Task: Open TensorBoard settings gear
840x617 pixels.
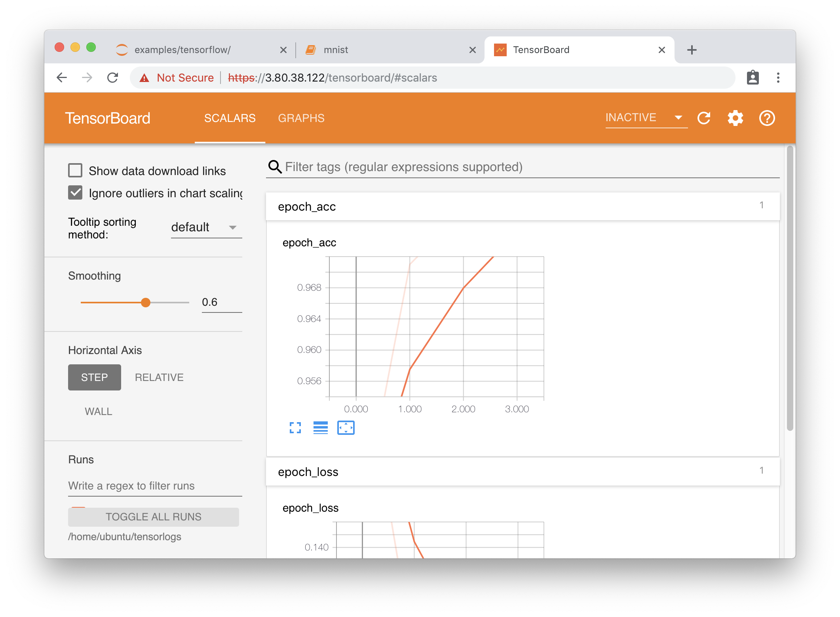Action: [735, 118]
